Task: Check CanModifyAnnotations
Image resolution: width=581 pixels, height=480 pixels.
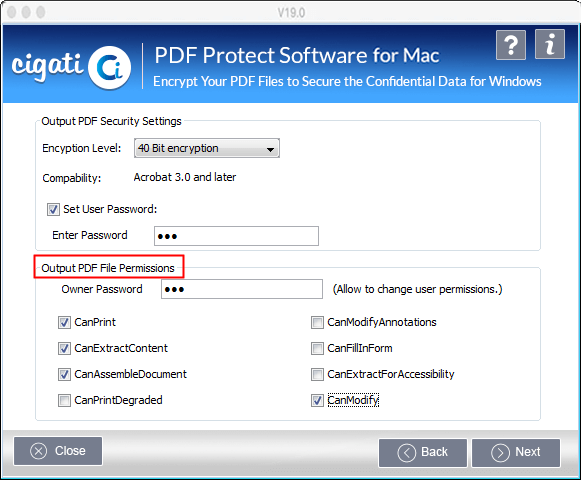Action: pyautogui.click(x=317, y=322)
